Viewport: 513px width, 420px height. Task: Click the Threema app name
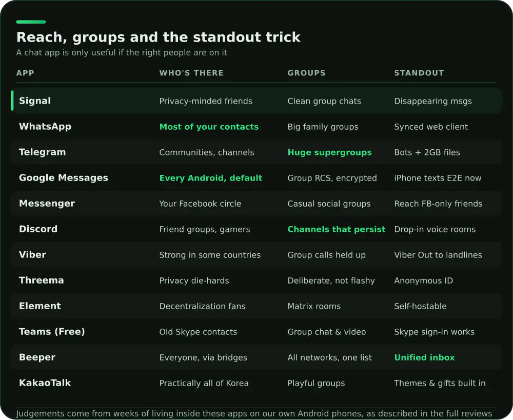tap(41, 281)
